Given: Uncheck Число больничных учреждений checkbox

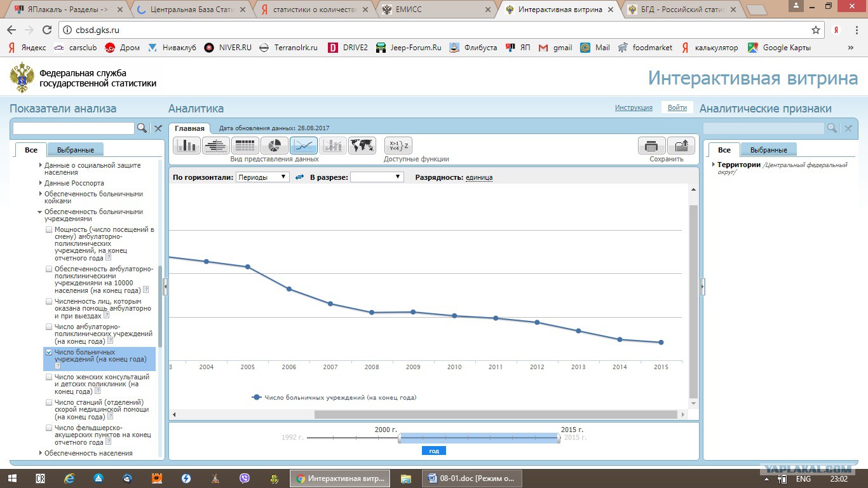Looking at the screenshot, I should coord(49,352).
